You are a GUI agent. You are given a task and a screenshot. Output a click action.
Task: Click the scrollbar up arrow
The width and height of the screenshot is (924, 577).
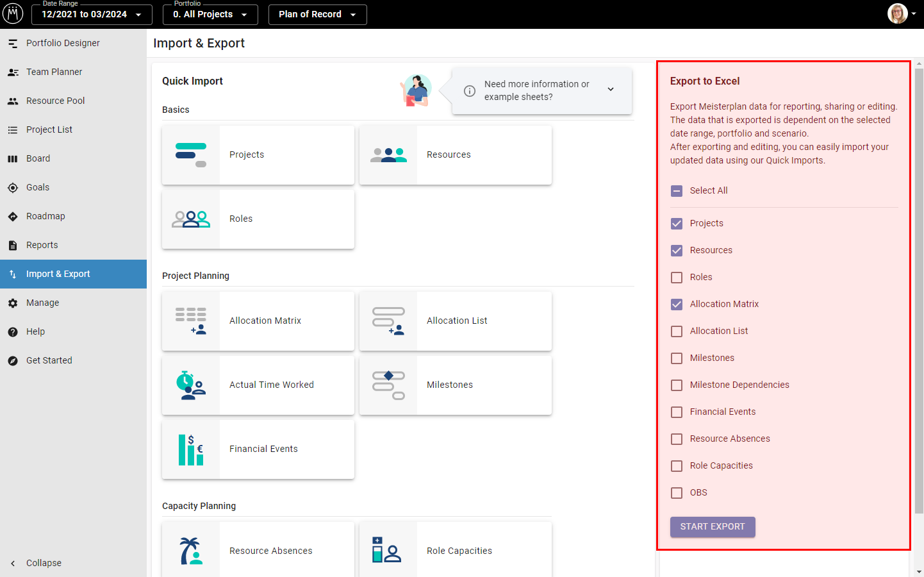pos(919,63)
